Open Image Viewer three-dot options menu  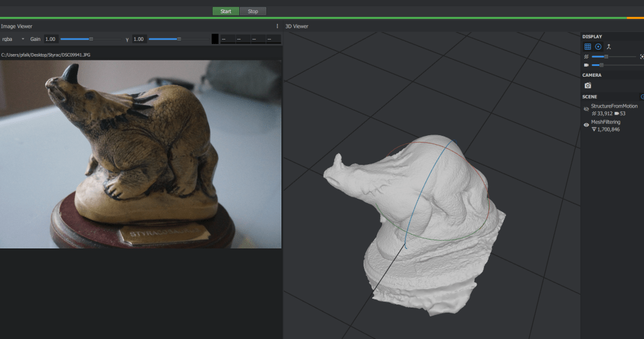point(277,26)
